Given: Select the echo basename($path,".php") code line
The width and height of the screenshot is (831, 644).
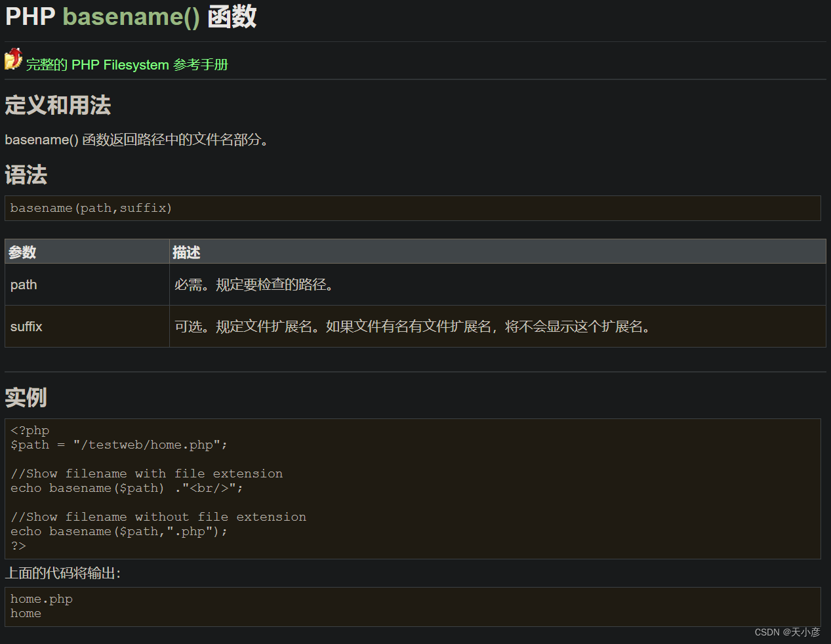Looking at the screenshot, I should tap(119, 531).
